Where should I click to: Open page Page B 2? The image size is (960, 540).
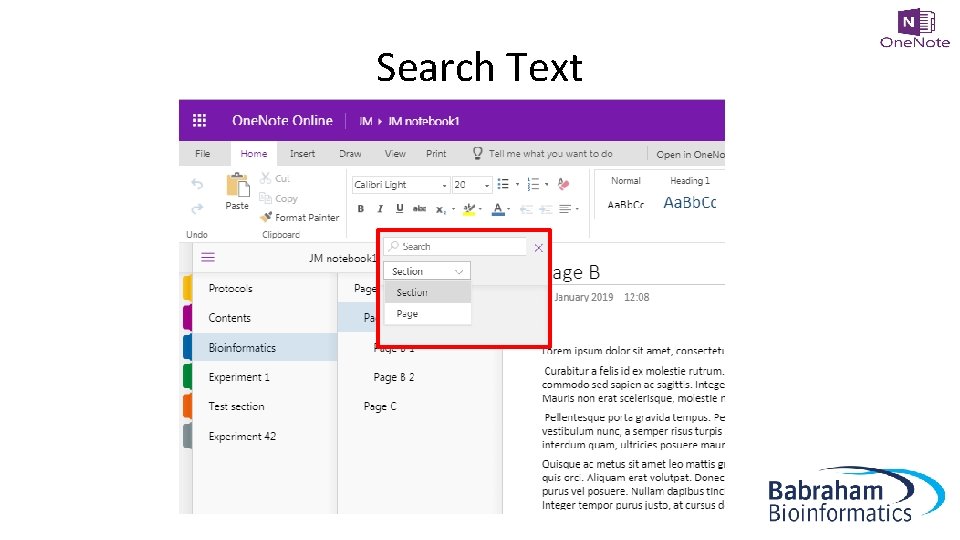pyautogui.click(x=394, y=377)
